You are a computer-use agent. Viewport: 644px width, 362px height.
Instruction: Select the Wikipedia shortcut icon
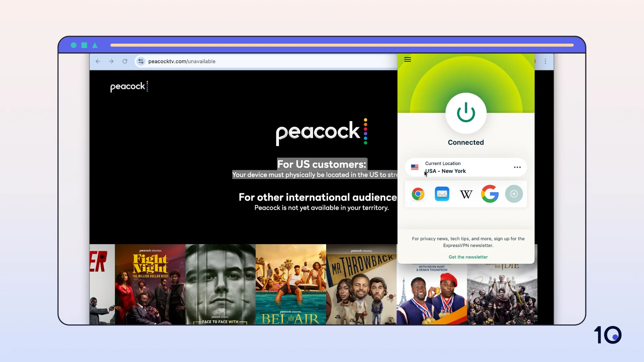[466, 194]
